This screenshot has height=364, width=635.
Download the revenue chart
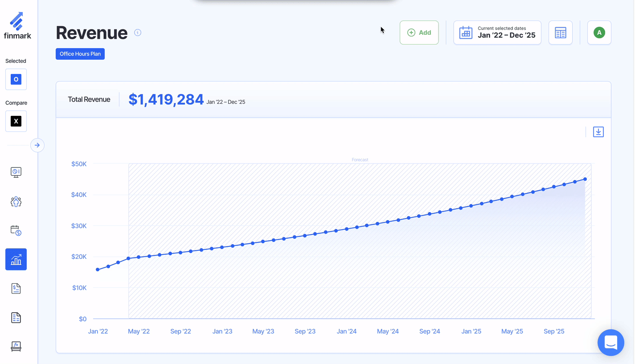pos(598,132)
